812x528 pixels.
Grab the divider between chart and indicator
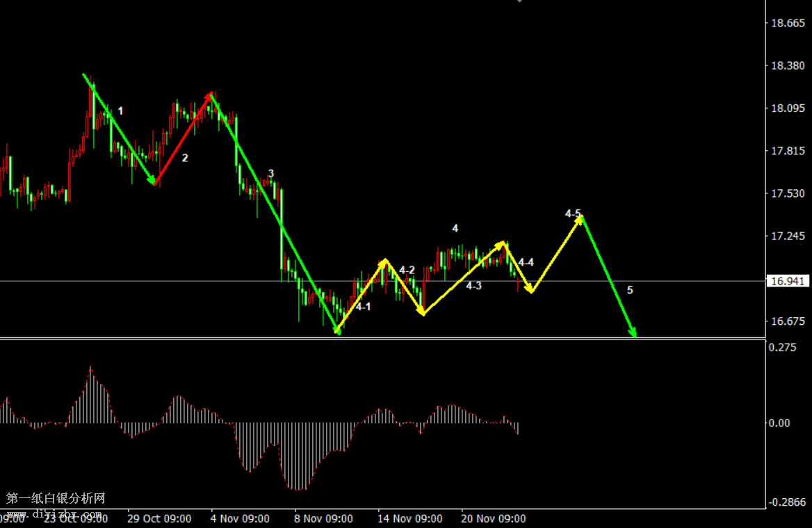click(382, 339)
